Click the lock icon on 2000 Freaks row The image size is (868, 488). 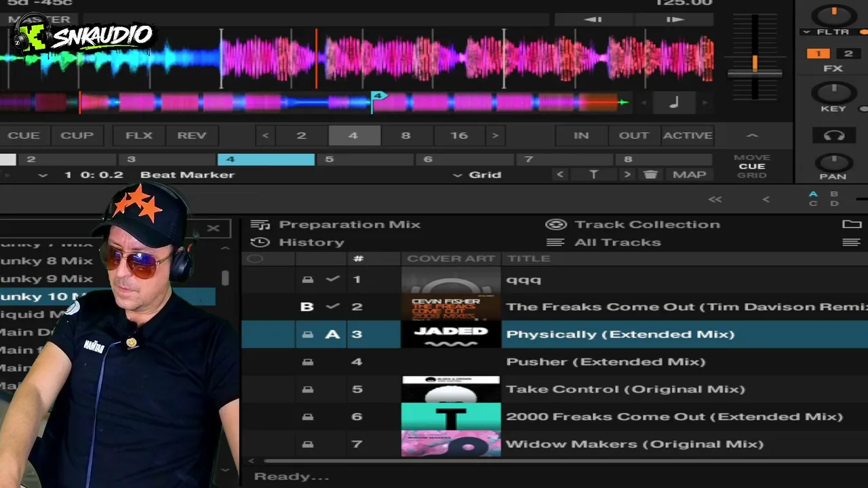pyautogui.click(x=307, y=417)
